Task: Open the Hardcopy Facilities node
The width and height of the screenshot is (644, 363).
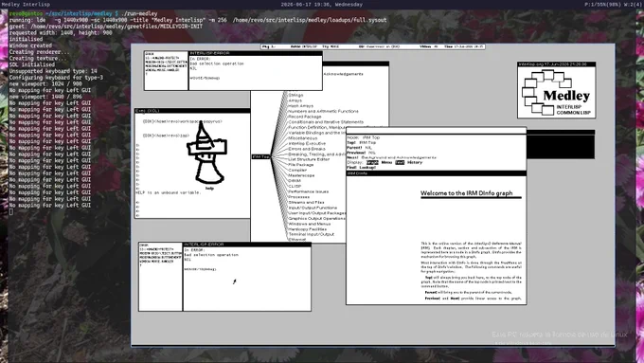Action: pos(307,229)
